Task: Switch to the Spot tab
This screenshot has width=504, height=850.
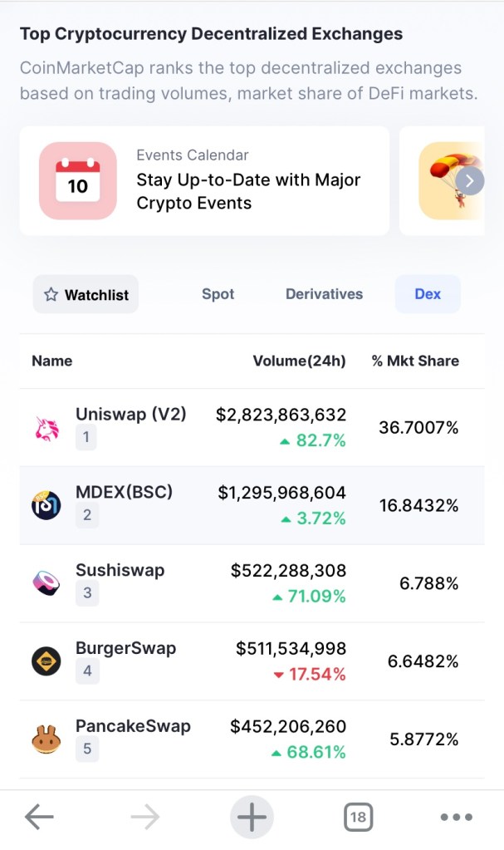Action: click(x=218, y=294)
